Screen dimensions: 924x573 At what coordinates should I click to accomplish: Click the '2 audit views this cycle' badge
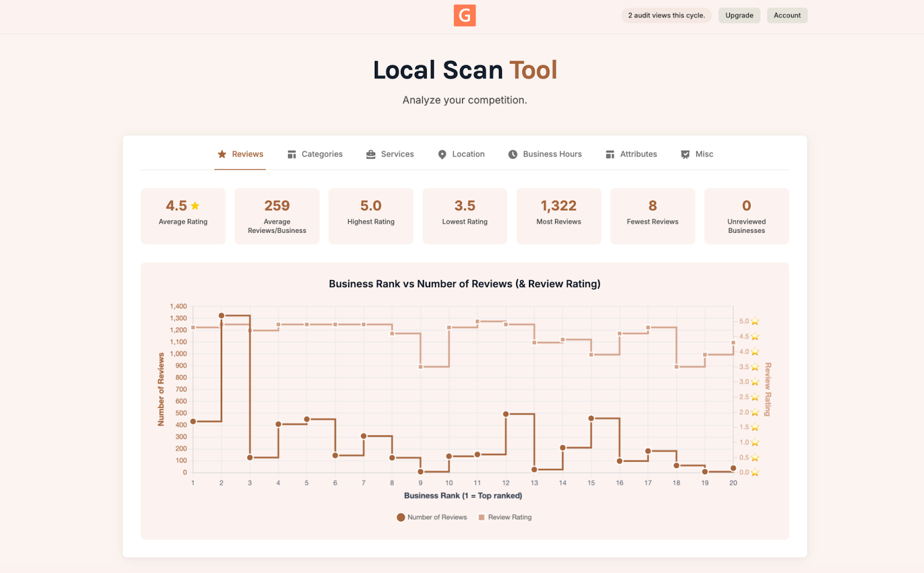665,15
